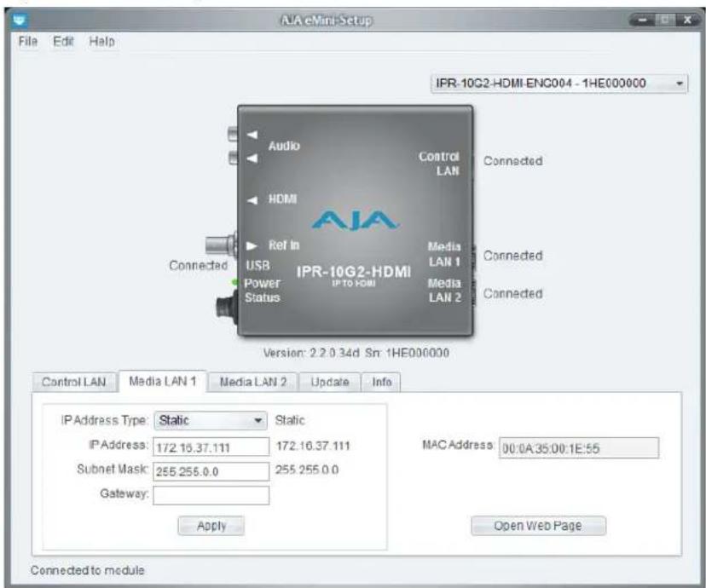Click the Audio label on the device
706x588 pixels.
pyautogui.click(x=284, y=146)
